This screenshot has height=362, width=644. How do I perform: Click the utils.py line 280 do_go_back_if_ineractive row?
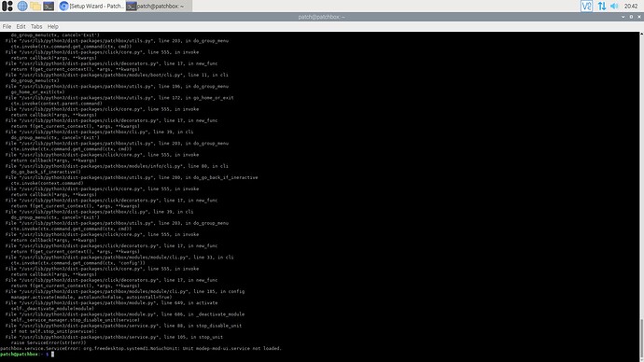coord(132,177)
